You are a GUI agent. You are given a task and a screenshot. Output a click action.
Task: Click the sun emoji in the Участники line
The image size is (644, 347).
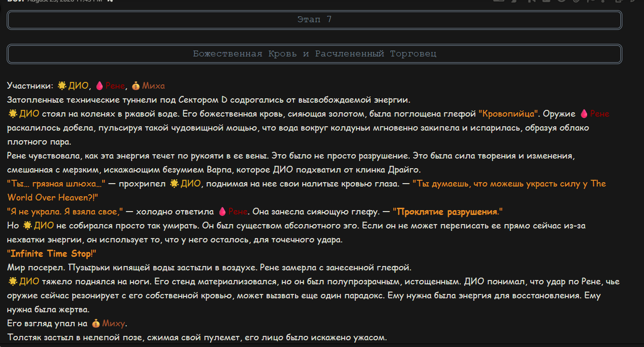point(62,86)
